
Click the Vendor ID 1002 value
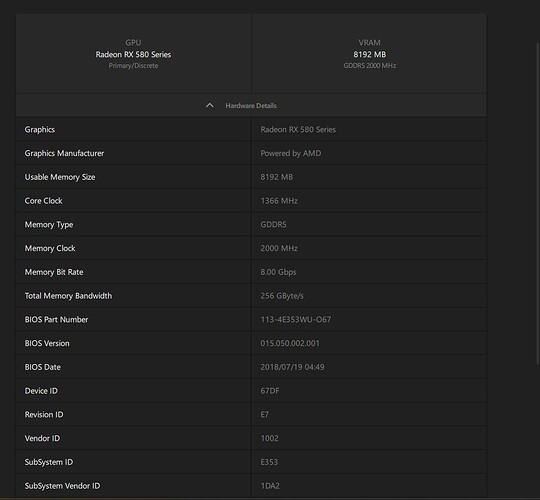tap(269, 438)
